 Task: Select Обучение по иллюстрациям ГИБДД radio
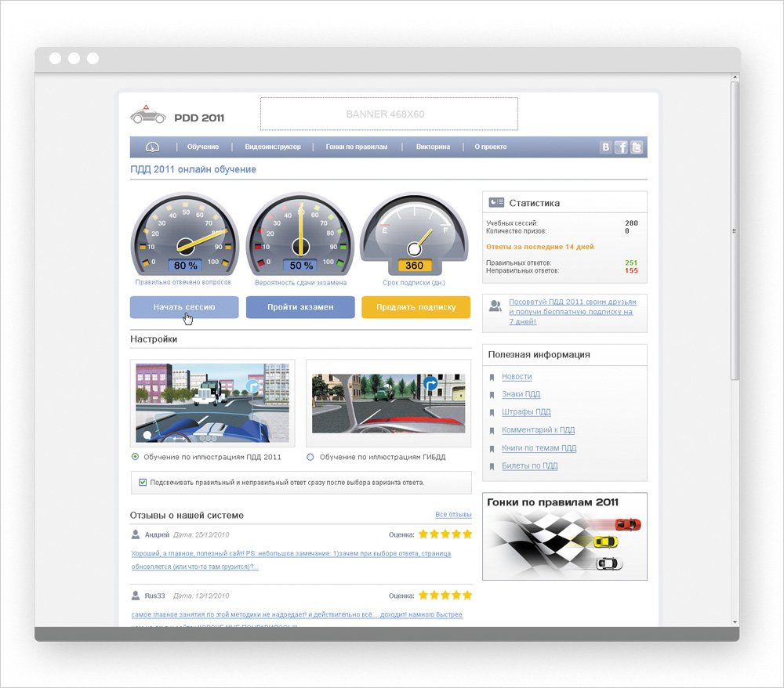click(310, 457)
